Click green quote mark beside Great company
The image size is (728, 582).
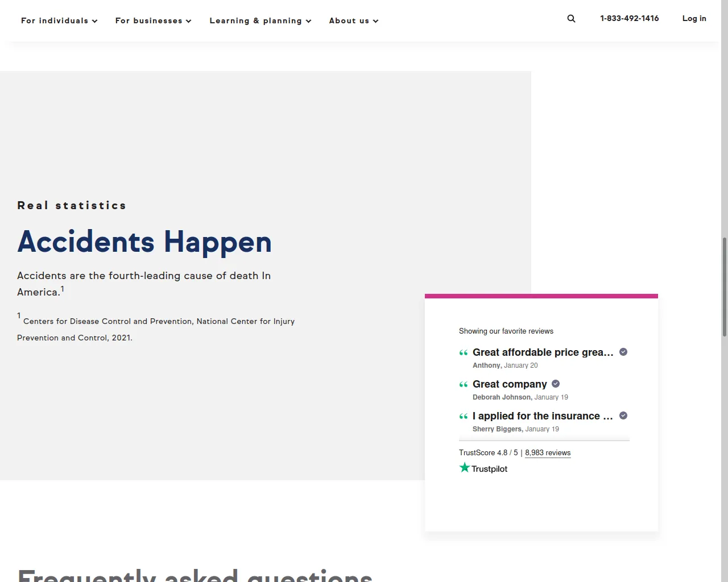(464, 385)
